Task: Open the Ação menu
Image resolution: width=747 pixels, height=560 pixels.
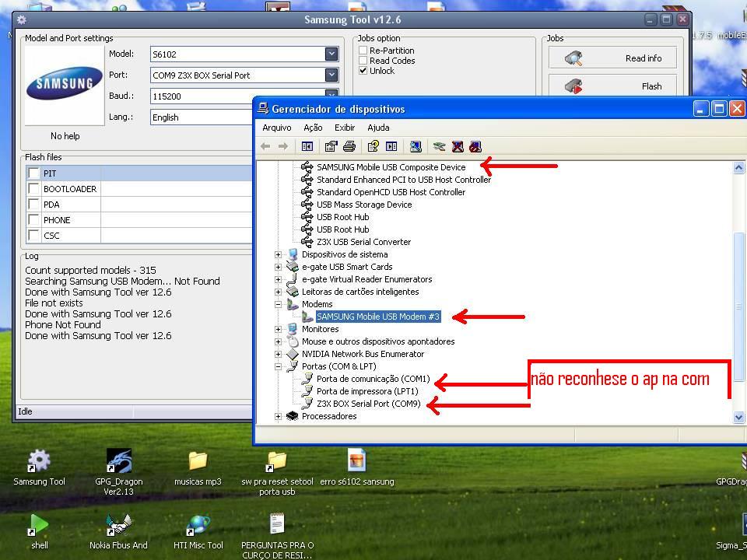Action: [x=313, y=128]
